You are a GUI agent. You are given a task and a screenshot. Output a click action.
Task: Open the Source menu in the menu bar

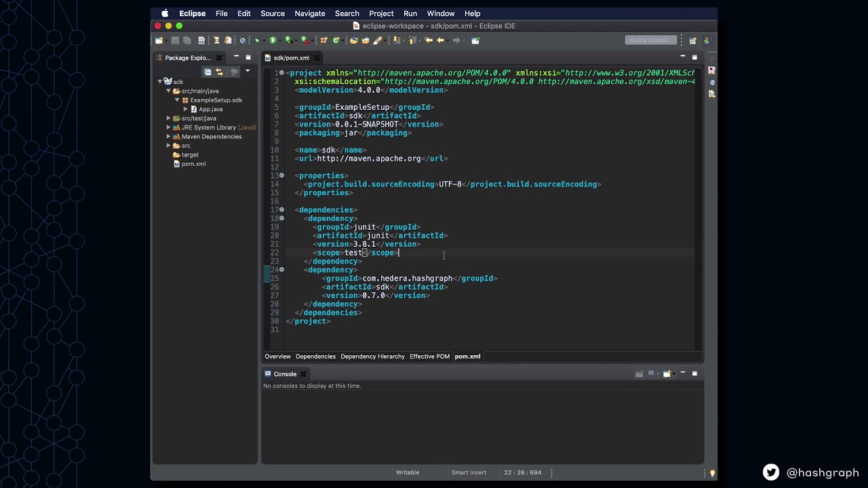tap(273, 14)
